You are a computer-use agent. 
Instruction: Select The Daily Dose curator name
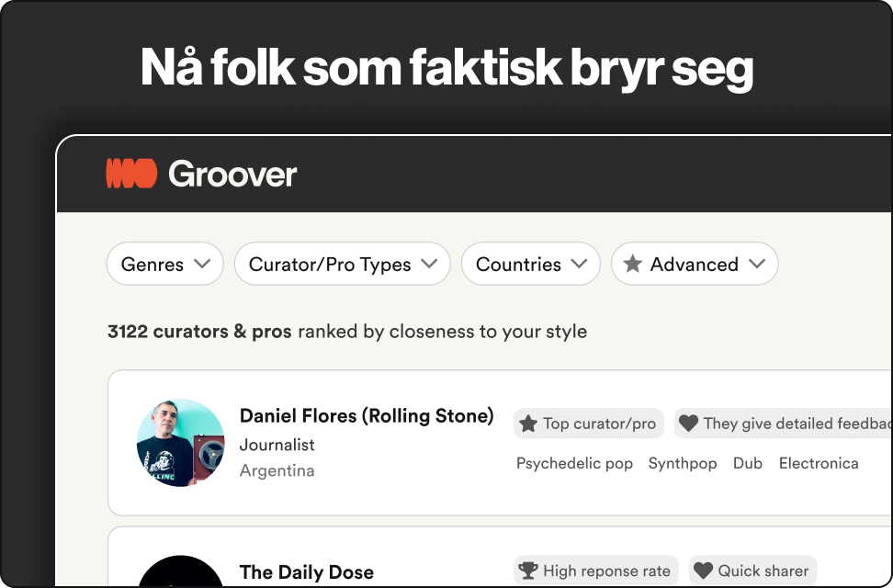pos(306,571)
